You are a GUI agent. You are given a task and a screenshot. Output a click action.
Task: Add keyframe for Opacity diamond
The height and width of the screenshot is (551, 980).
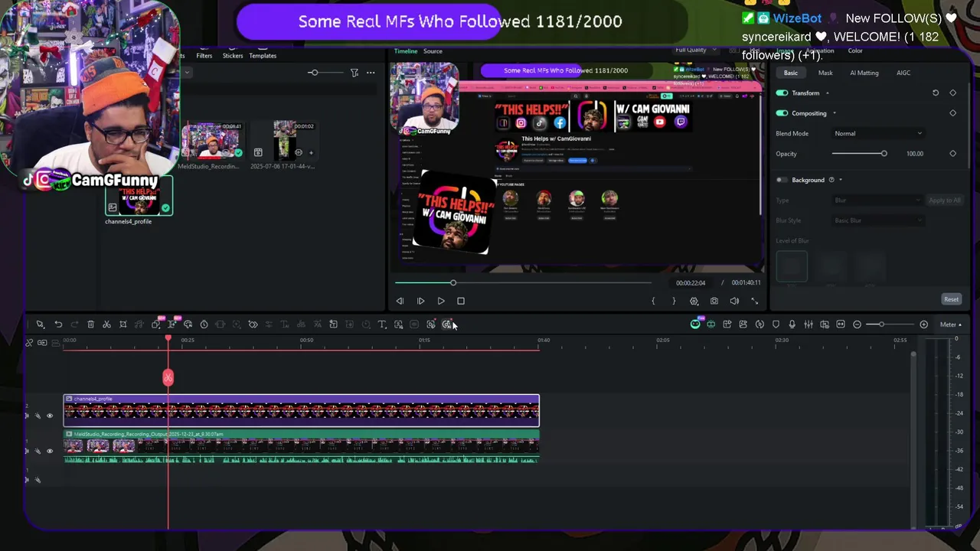tap(952, 154)
